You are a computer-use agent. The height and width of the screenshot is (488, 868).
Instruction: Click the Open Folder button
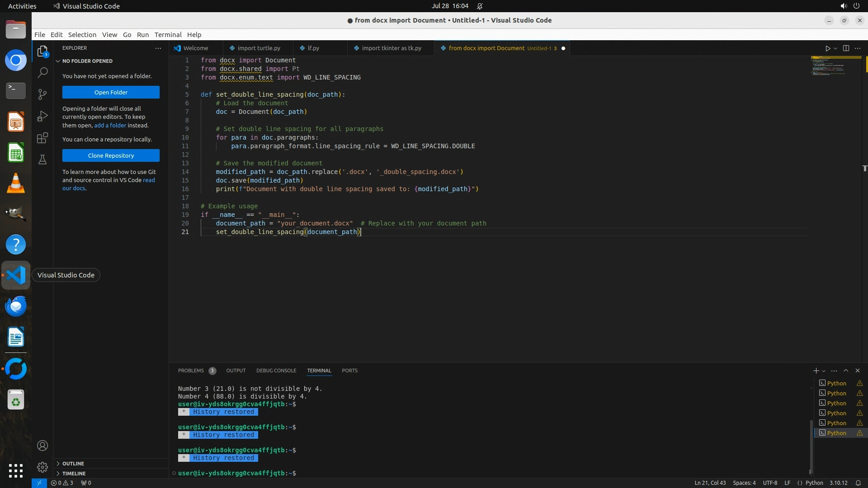[111, 92]
